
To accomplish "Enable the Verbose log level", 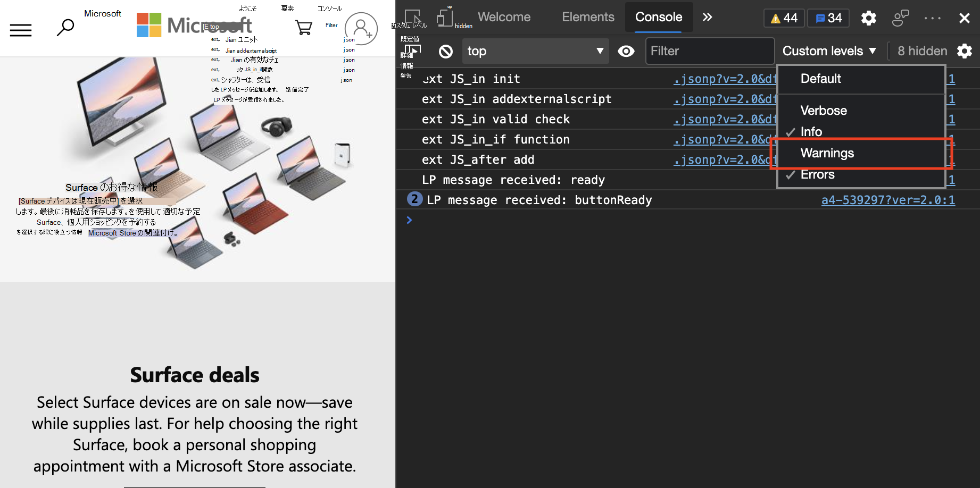I will click(861, 111).
